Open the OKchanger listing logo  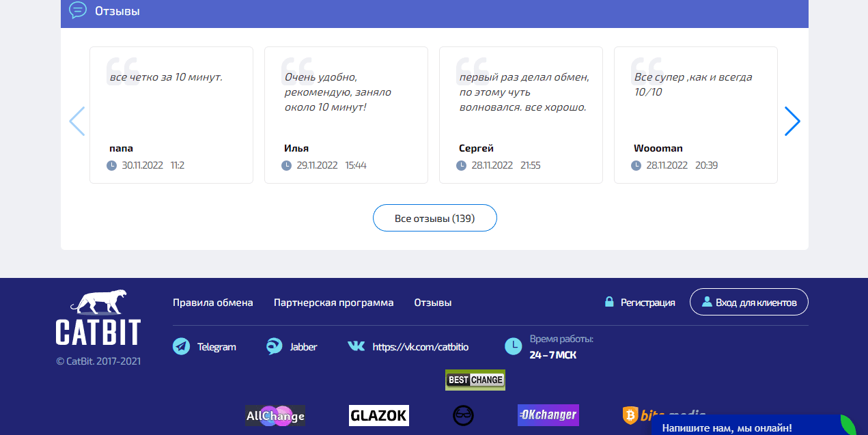pyautogui.click(x=548, y=415)
